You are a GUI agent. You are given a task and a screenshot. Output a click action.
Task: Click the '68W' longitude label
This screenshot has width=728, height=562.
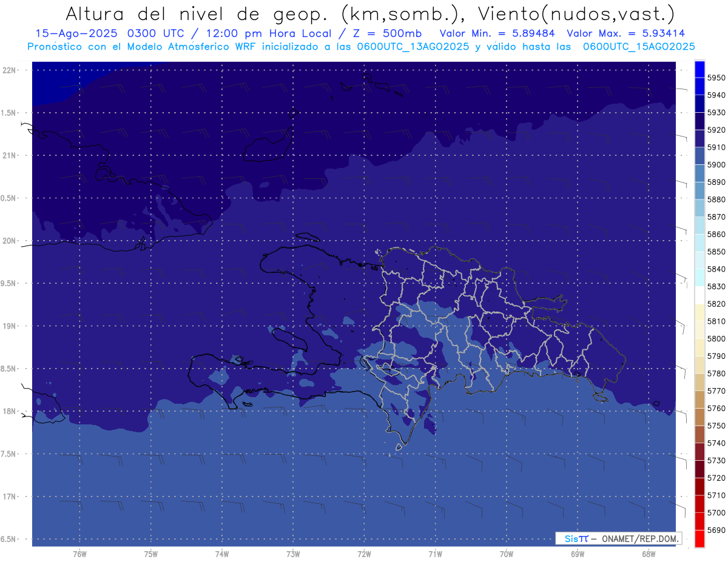648,554
